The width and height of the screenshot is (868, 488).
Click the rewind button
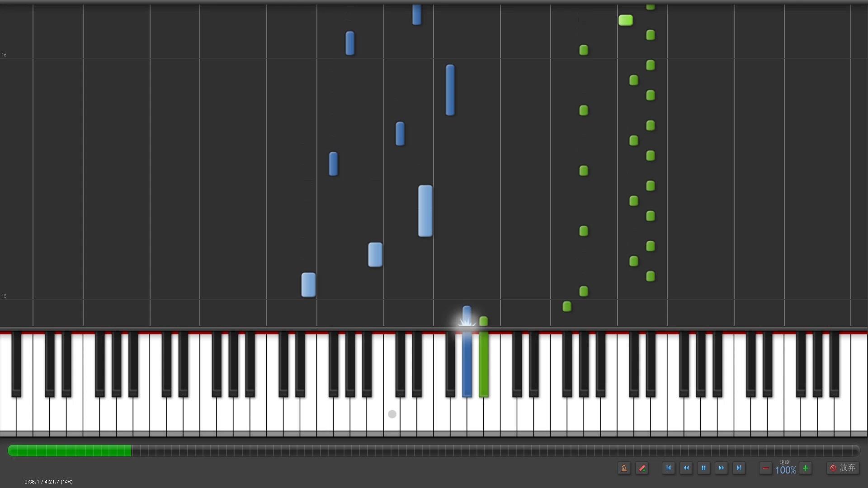pos(686,468)
